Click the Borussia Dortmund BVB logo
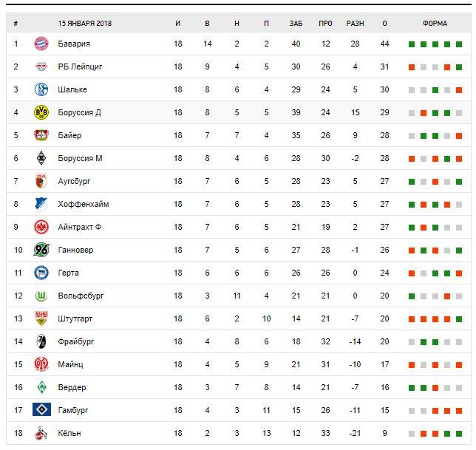Screen dimensions: 476x450 (x=41, y=113)
